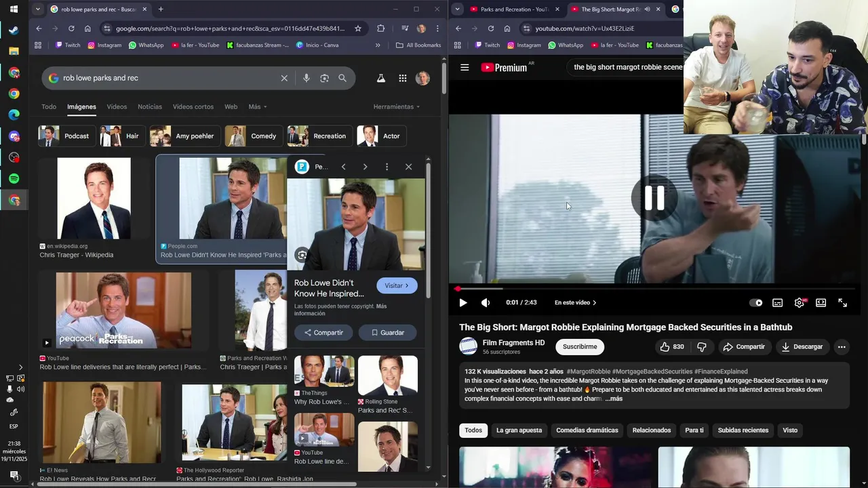Toggle subtitles on the YouTube player
Screen dimensions: 868x488
tap(778, 303)
